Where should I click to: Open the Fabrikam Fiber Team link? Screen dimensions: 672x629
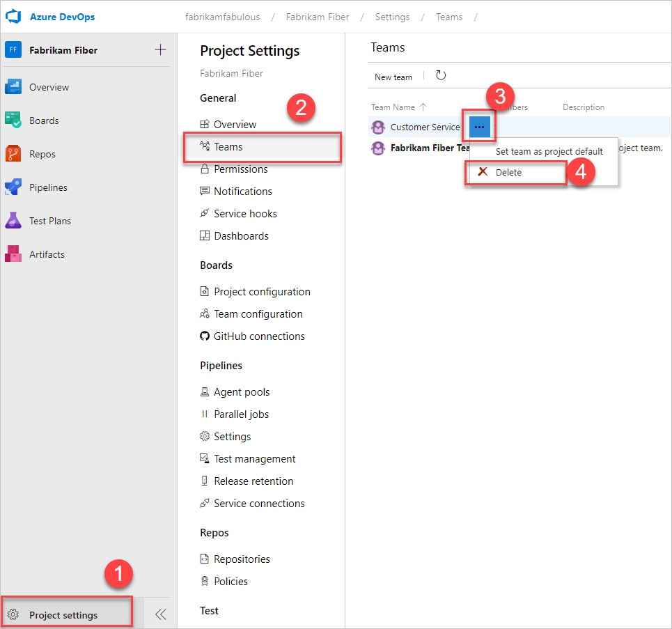click(430, 148)
